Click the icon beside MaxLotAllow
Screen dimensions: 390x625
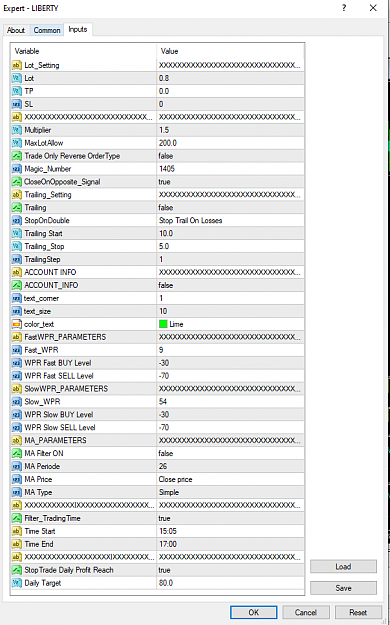click(17, 143)
